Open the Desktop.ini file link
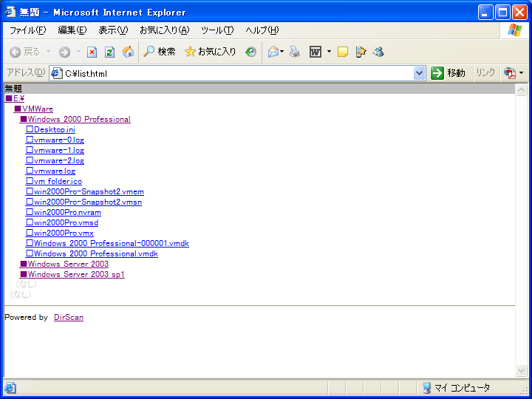Viewport: 532px width, 399px height. (50, 129)
